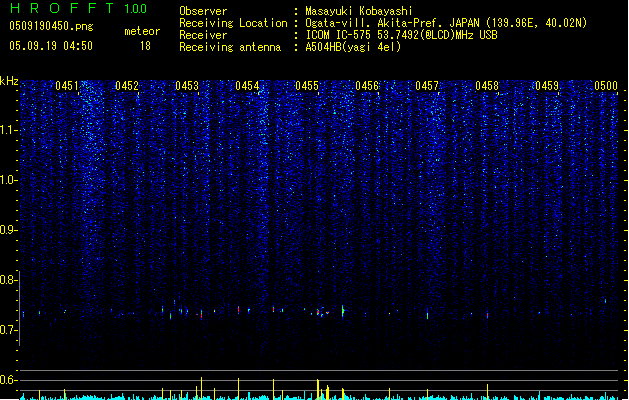Select the 0459 time label
Screen dimensions: 629x400
tap(547, 86)
